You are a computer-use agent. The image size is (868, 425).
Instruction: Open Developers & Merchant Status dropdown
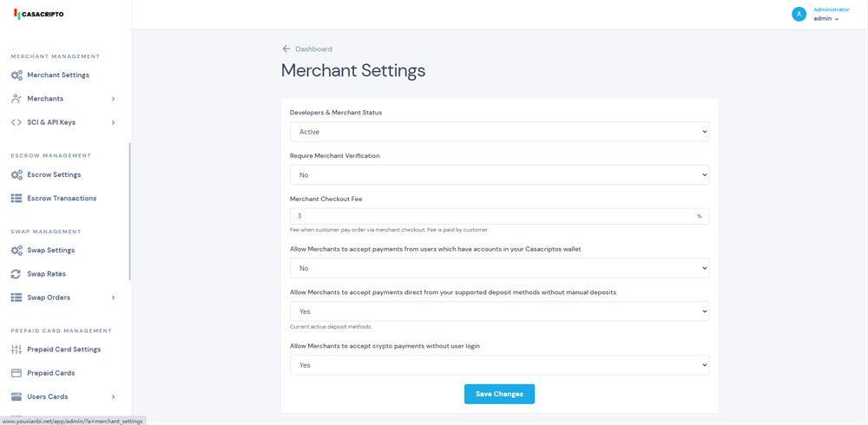tap(499, 132)
